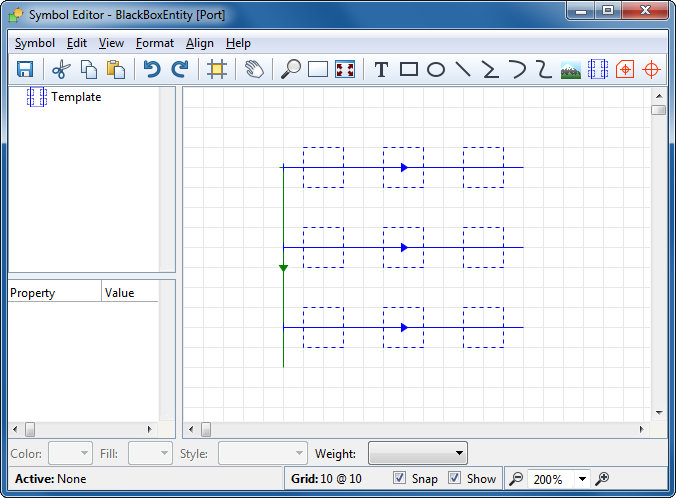Click the zoom in magnifier button
Image resolution: width=676 pixels, height=498 pixels.
[602, 479]
